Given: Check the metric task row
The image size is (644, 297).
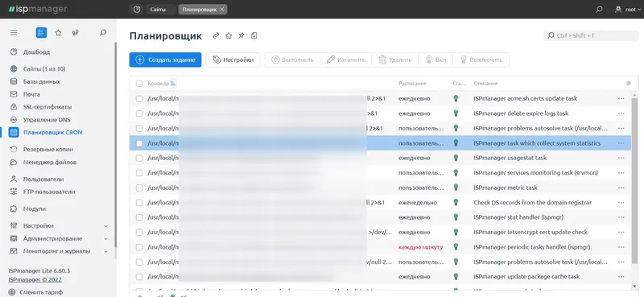Looking at the screenshot, I should click(x=139, y=188).
